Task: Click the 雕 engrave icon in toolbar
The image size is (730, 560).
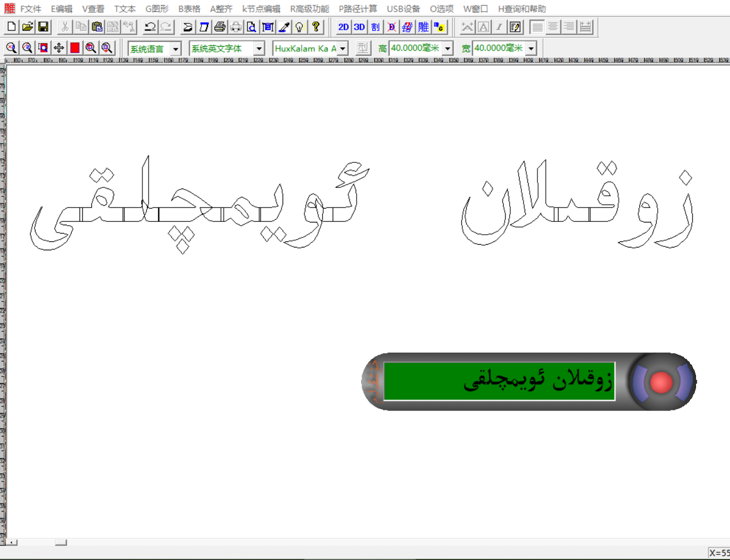Action: 424,27
